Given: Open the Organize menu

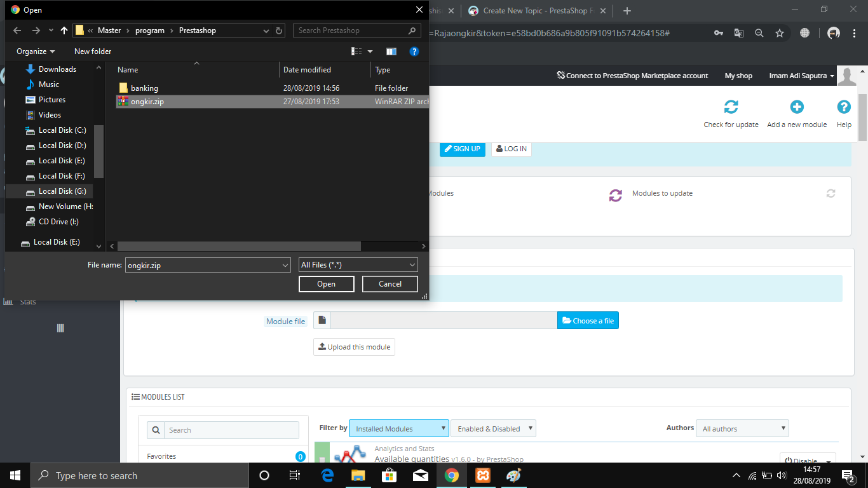Looking at the screenshot, I should pos(36,51).
